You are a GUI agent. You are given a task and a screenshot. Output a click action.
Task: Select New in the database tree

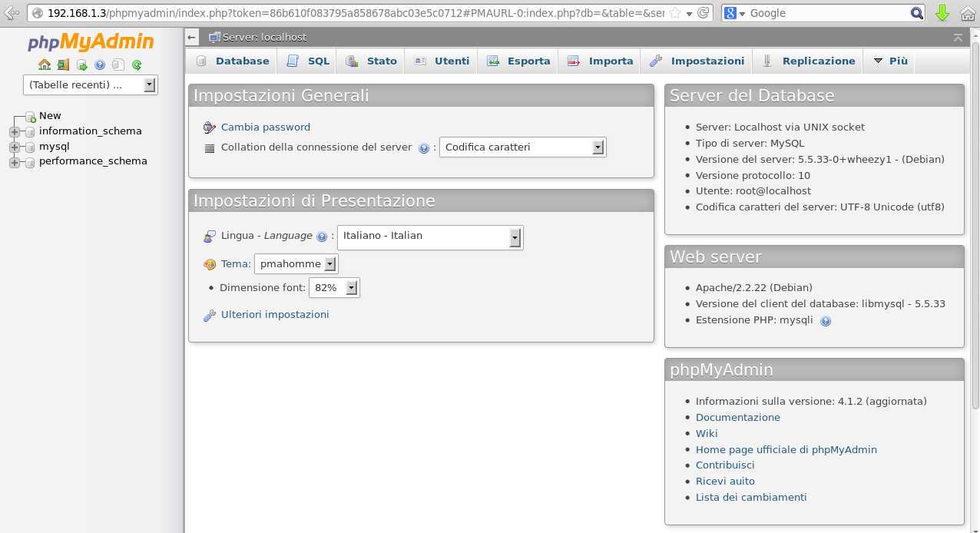click(50, 116)
